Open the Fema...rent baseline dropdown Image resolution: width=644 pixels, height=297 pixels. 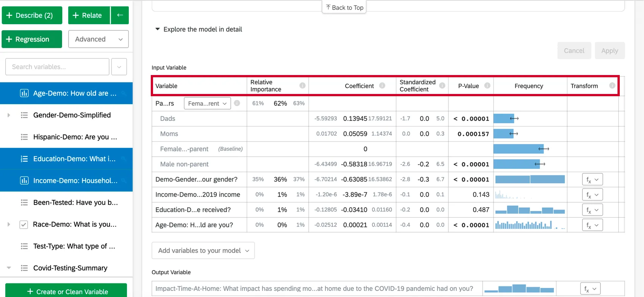tap(207, 103)
